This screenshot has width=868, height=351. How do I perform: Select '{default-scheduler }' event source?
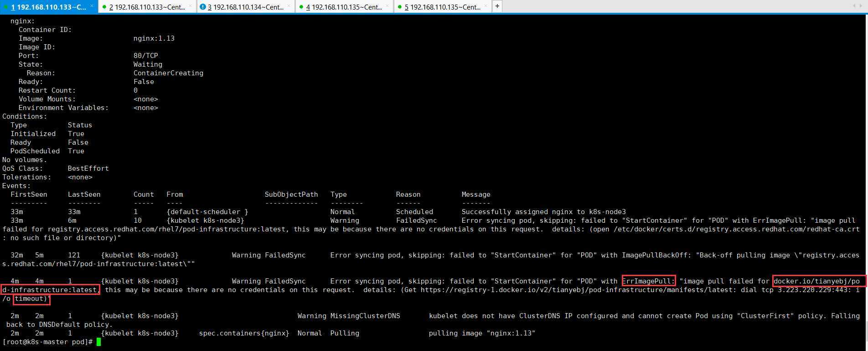[x=207, y=212]
